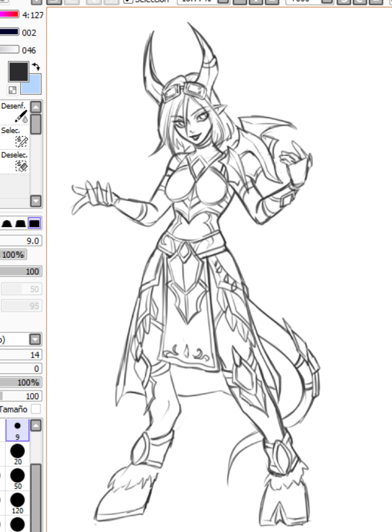Viewport: 392px width, 532px height.
Task: Pick brush size preset 20
Action: [17, 454]
